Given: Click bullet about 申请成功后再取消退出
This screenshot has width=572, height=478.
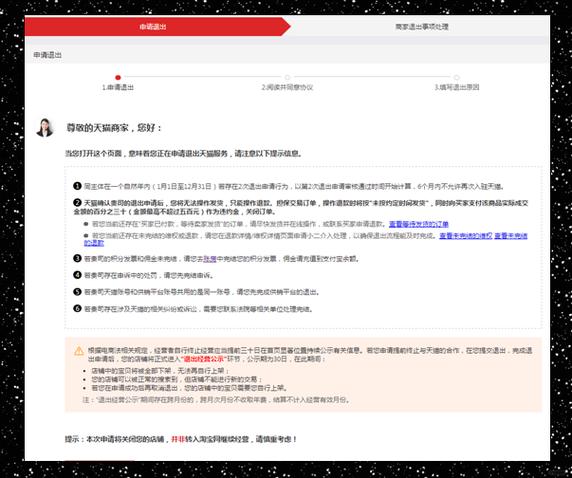Looking at the screenshot, I should pos(189,388).
